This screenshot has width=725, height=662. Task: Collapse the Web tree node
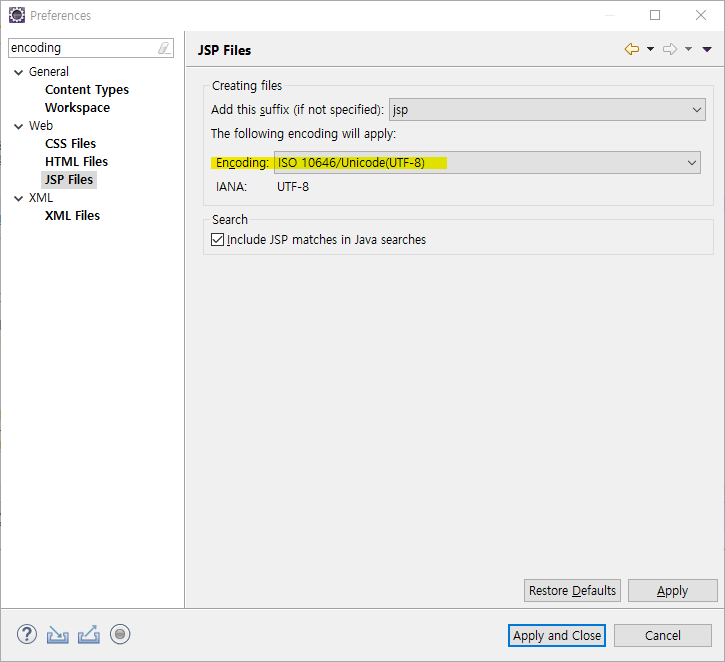(x=18, y=127)
